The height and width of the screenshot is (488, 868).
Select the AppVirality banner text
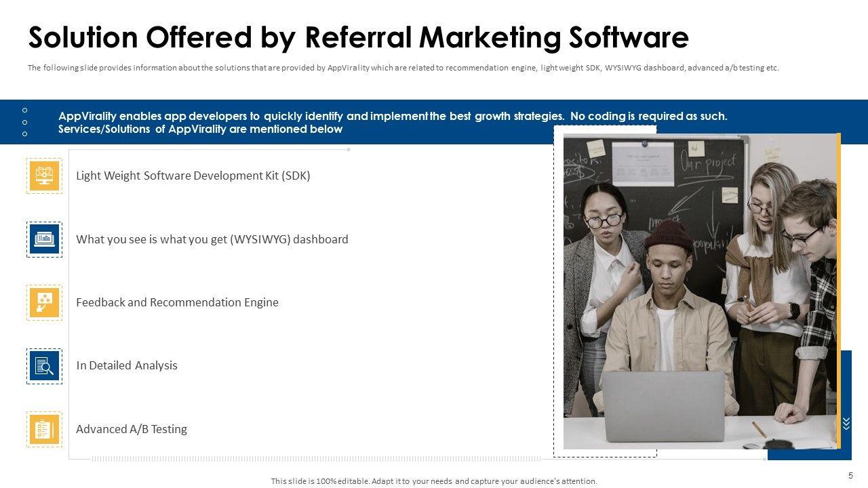click(x=392, y=122)
